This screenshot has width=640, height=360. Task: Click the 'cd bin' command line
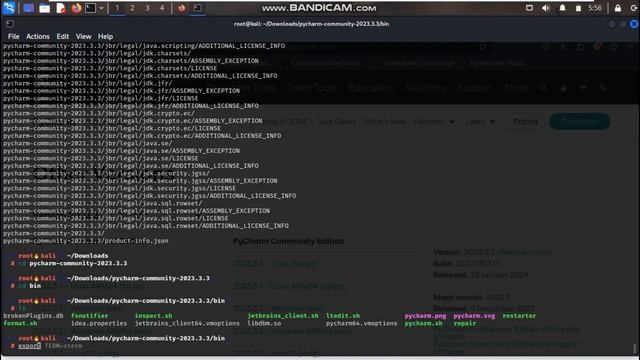pyautogui.click(x=29, y=286)
